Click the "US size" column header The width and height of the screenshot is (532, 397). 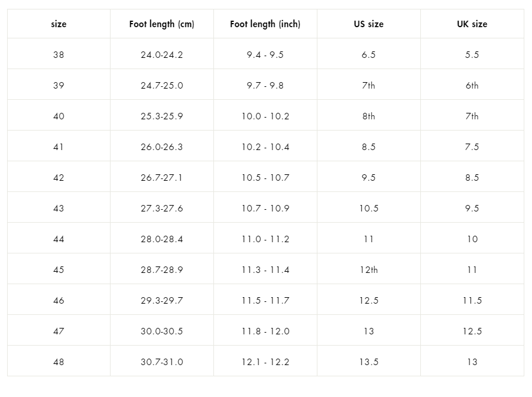tap(368, 24)
